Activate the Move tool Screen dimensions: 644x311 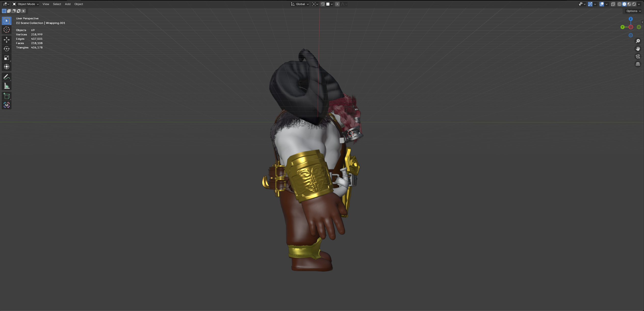[7, 40]
